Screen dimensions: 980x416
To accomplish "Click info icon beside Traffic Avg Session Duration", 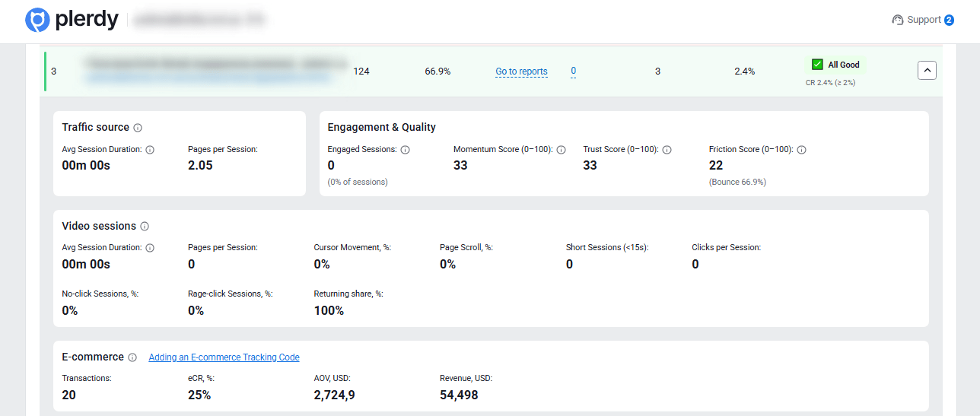I will tap(150, 150).
